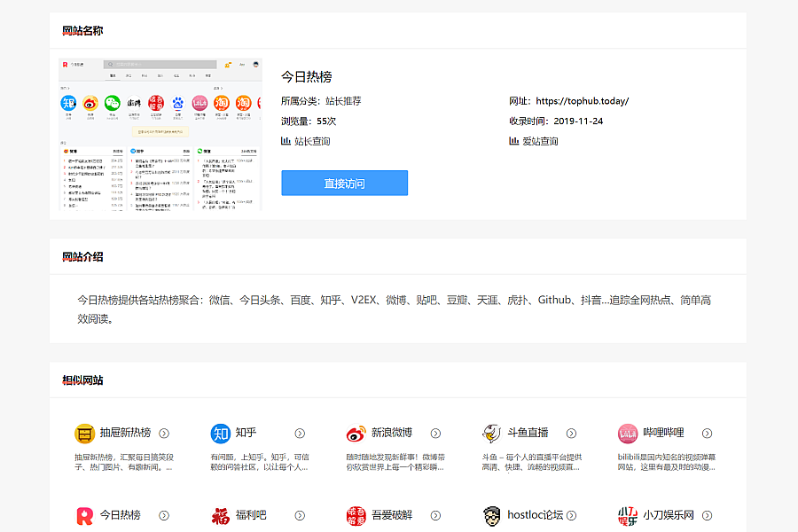Select the 站长推荐 category link
Image resolution: width=798 pixels, height=532 pixels.
343,101
